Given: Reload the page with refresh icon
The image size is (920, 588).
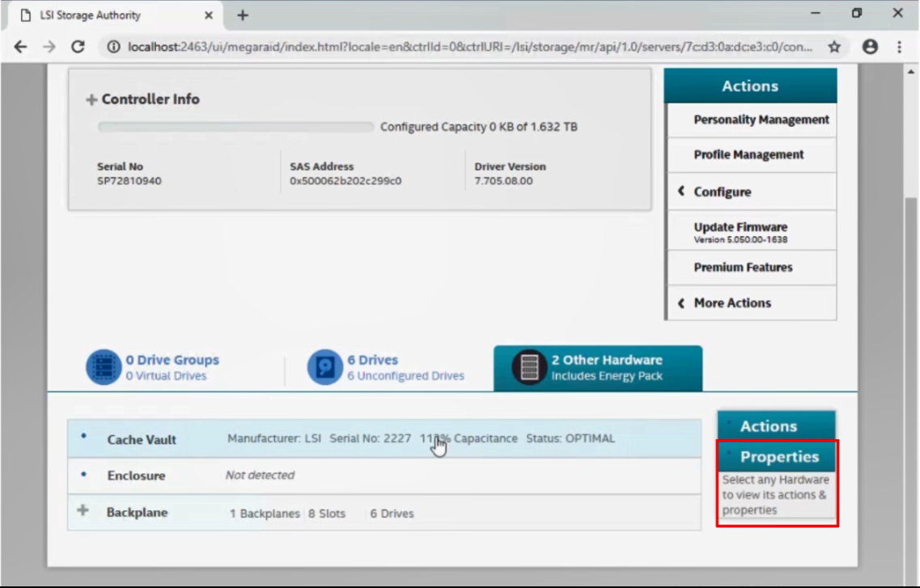Looking at the screenshot, I should (x=78, y=47).
